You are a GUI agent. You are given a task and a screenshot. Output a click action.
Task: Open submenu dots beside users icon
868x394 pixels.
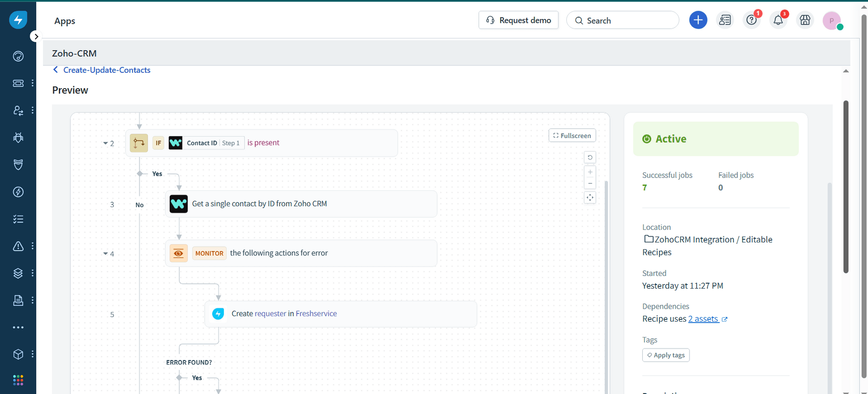(x=32, y=110)
